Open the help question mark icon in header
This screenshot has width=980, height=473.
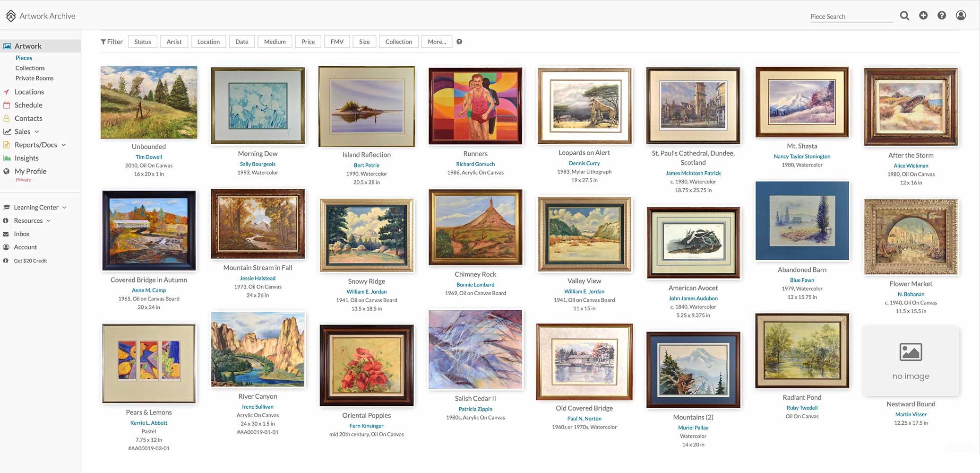click(942, 16)
